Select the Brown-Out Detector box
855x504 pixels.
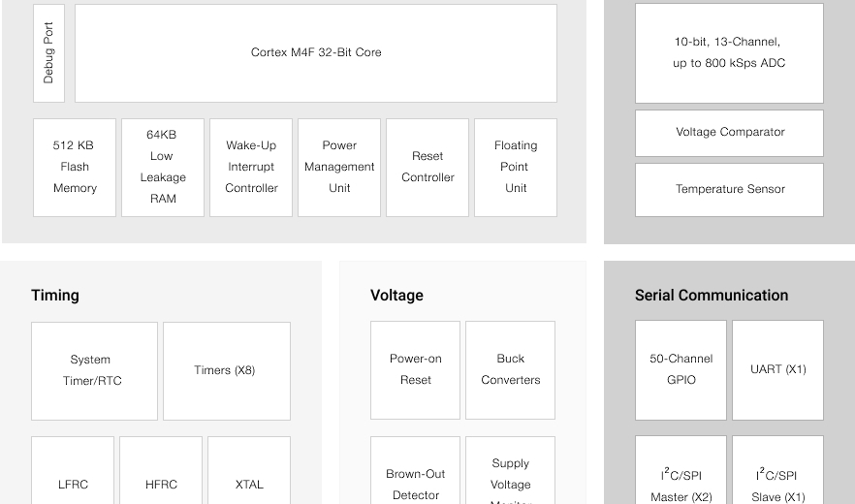click(x=415, y=477)
